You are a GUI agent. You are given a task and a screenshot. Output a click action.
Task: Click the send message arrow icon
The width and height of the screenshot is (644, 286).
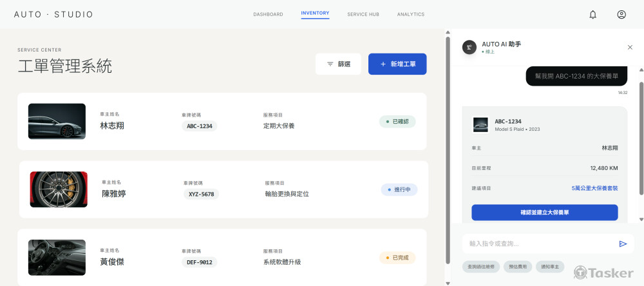[623, 243]
